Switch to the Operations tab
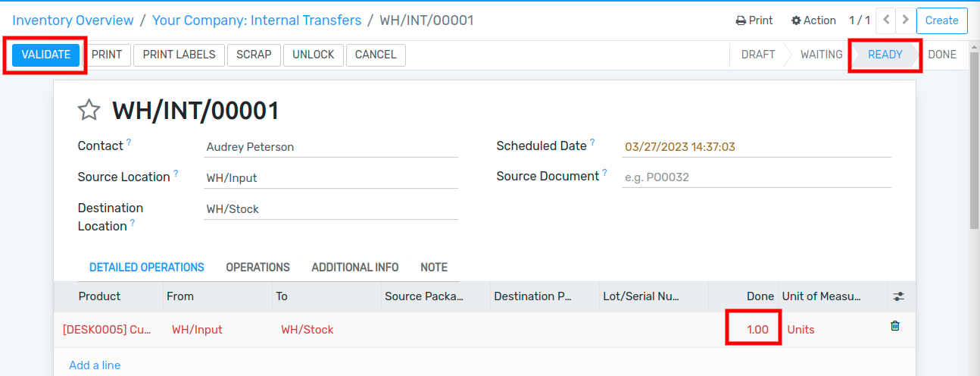The image size is (980, 376). pyautogui.click(x=257, y=268)
